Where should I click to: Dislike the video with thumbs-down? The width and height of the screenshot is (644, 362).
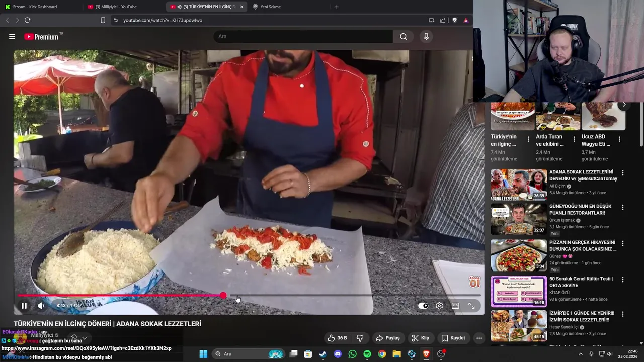click(x=360, y=338)
